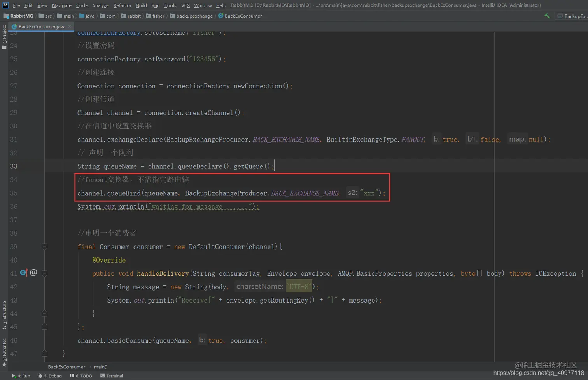Image resolution: width=588 pixels, height=380 pixels.
Task: Click the FANOUT exchange type constant
Action: 413,139
